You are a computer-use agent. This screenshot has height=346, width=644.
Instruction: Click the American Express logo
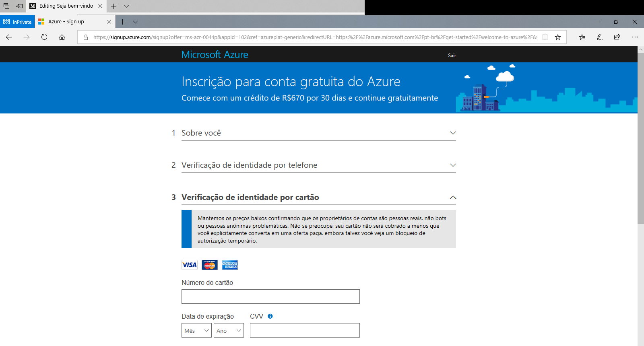[230, 265]
